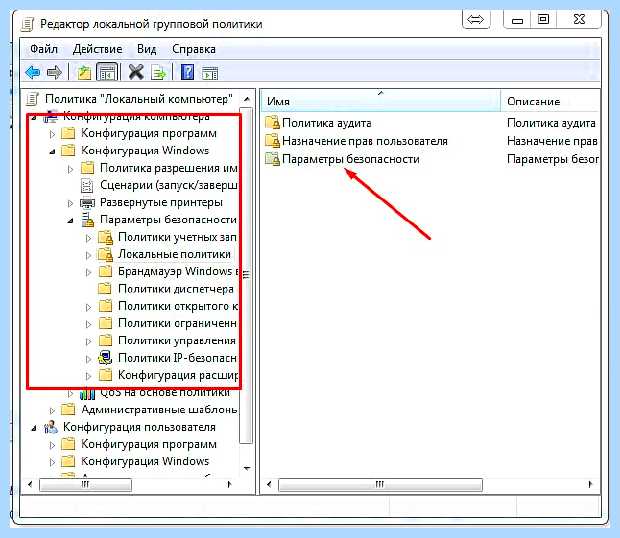Collapse computer Конфигурация Windows node

pyautogui.click(x=52, y=151)
